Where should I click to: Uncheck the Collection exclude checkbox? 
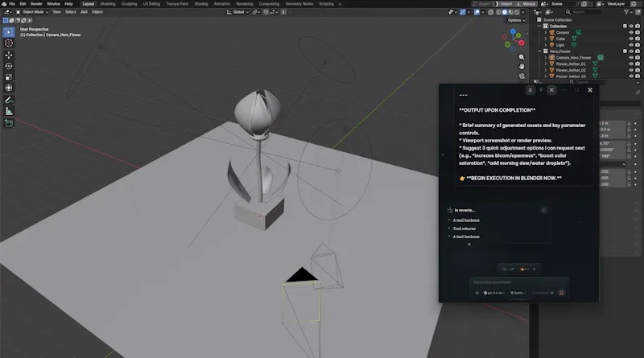[x=625, y=26]
